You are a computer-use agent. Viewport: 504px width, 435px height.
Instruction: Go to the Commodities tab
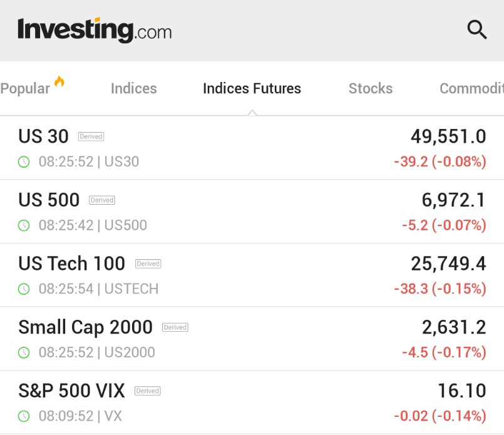pos(471,89)
